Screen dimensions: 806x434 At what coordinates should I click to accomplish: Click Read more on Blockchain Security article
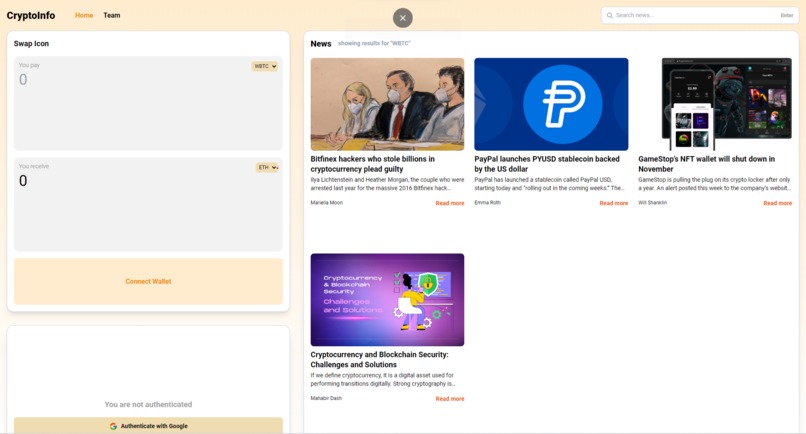(x=450, y=399)
